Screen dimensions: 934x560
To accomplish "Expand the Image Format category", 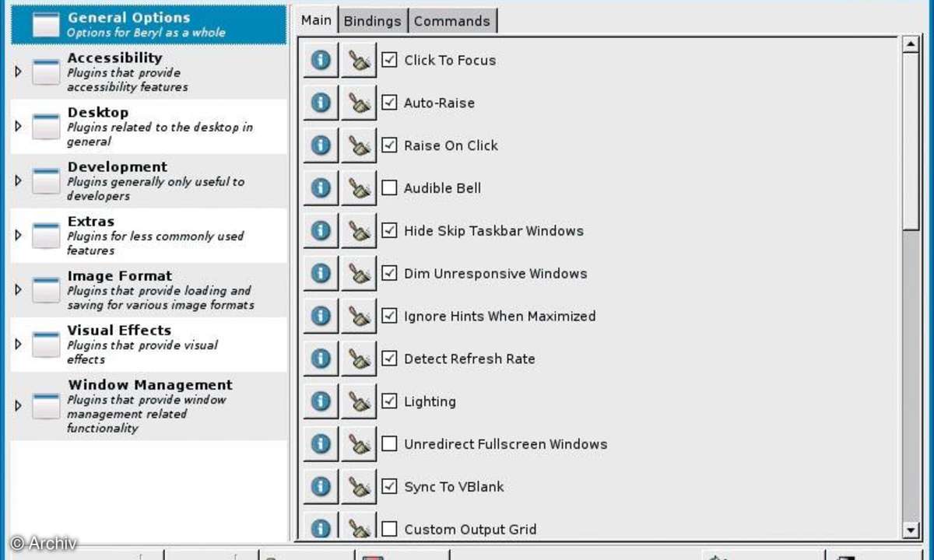I will [x=19, y=289].
